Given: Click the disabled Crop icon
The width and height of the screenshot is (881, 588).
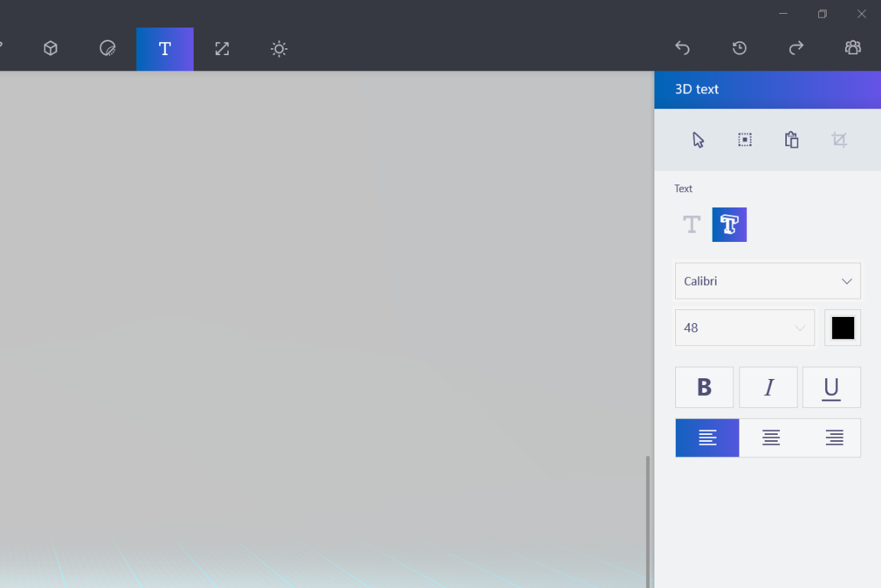Looking at the screenshot, I should click(x=839, y=140).
